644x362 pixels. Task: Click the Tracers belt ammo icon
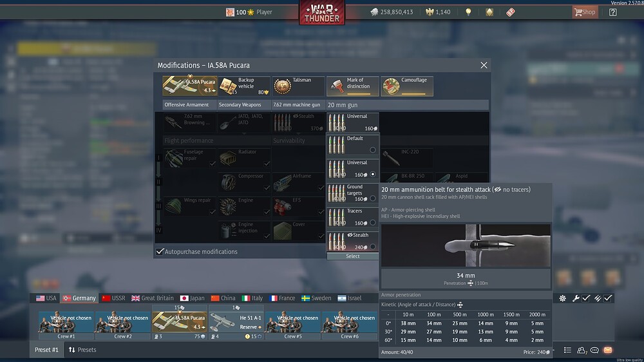click(x=336, y=218)
